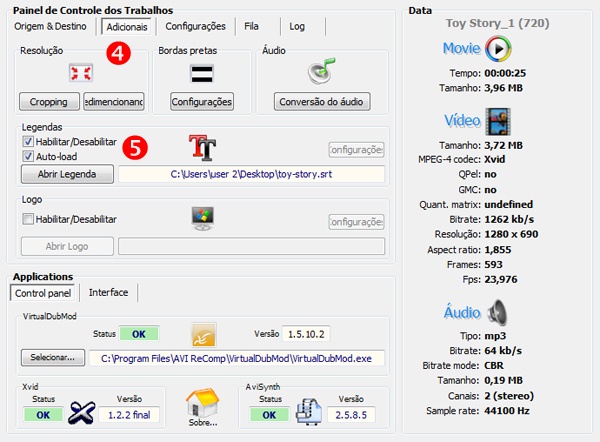
Task: Click the Áudio speaker icon
Action: [498, 312]
